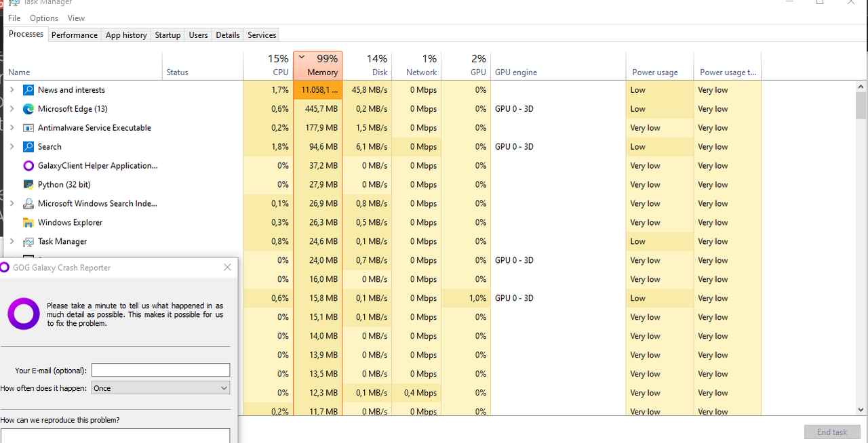
Task: Sort by the Status column header
Action: pos(203,66)
